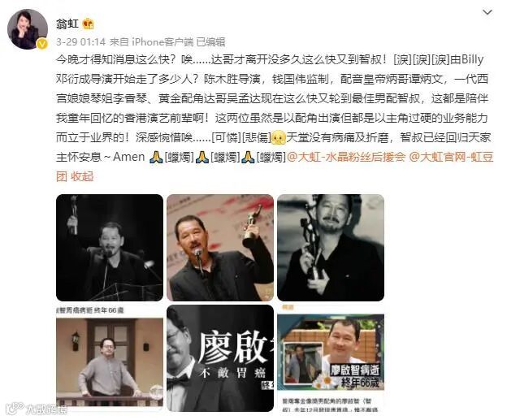Click the membership crown icon beside 翁虹
This screenshot has width=507, height=420.
pyautogui.click(x=88, y=24)
